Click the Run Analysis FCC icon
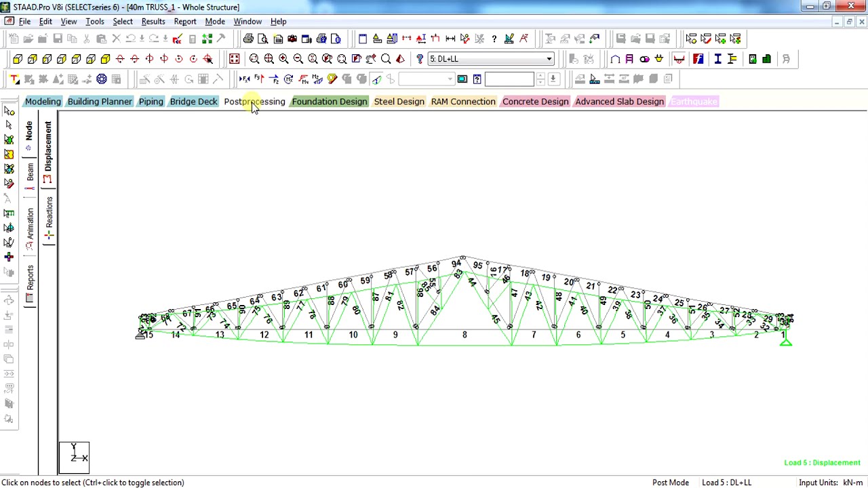 [x=177, y=39]
